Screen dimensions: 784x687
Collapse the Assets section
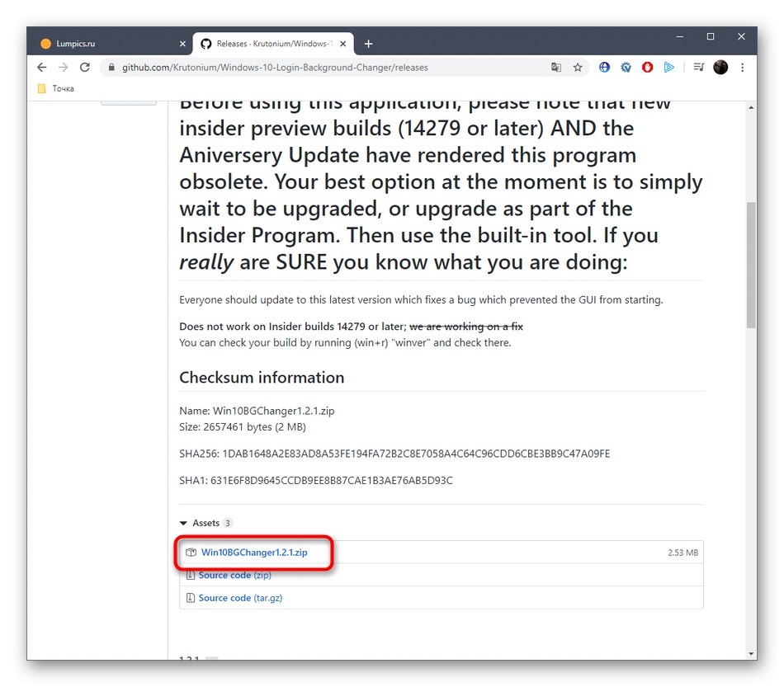click(x=185, y=522)
